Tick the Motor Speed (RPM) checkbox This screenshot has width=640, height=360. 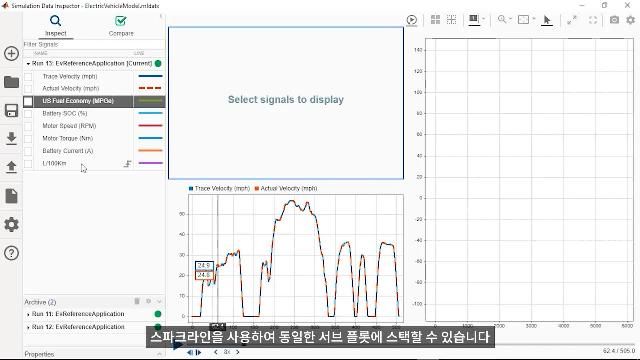(x=28, y=126)
